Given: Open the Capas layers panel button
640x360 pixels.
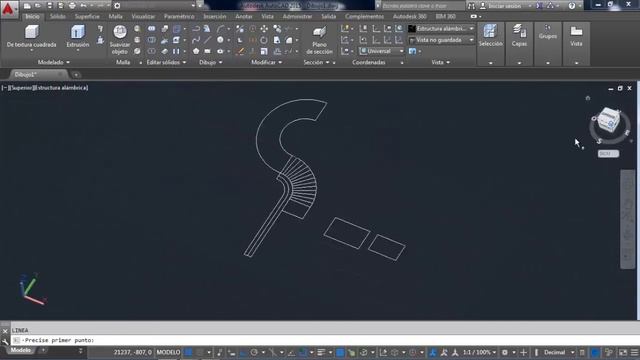Looking at the screenshot, I should [519, 44].
